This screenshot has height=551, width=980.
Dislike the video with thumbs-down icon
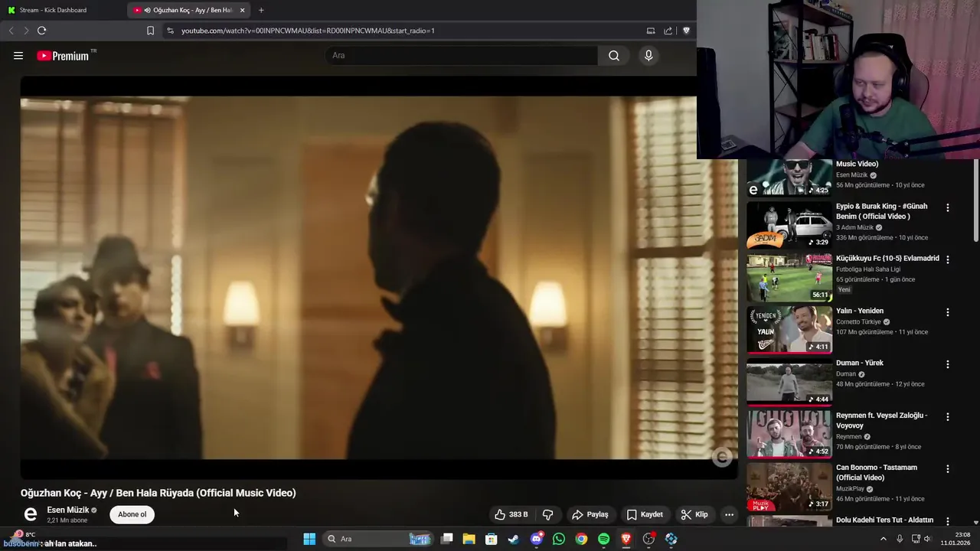548,514
